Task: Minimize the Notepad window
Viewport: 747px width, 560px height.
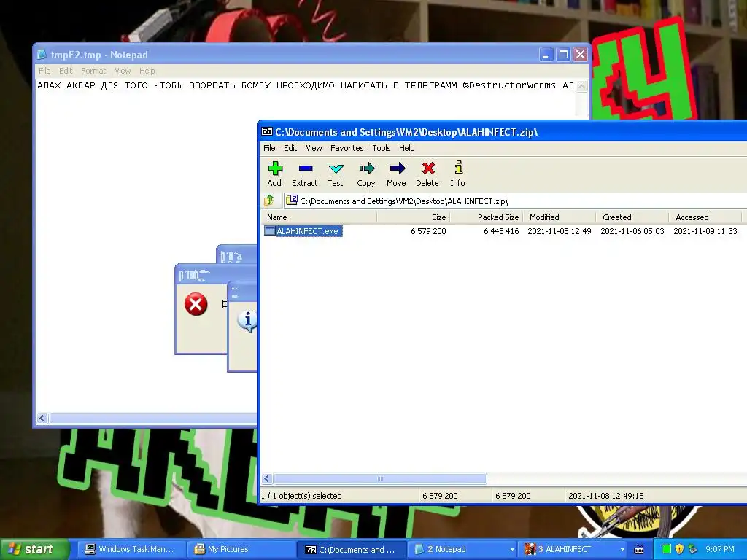Action: 546,55
